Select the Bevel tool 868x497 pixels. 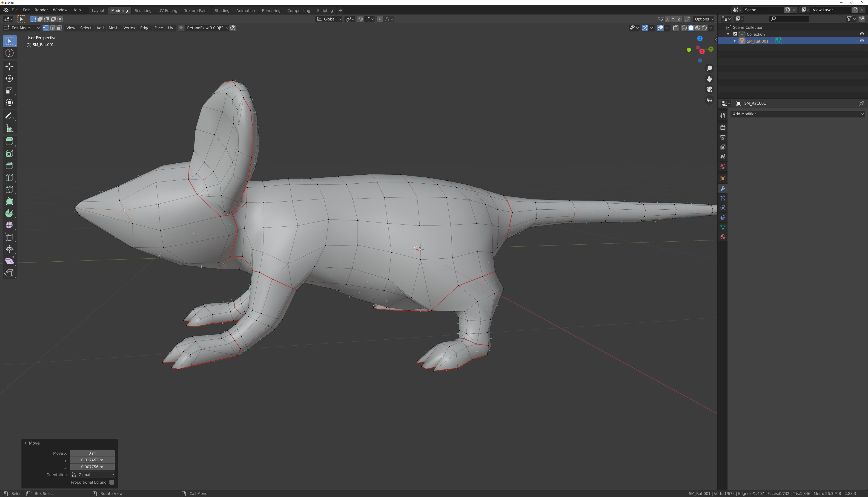pos(9,166)
